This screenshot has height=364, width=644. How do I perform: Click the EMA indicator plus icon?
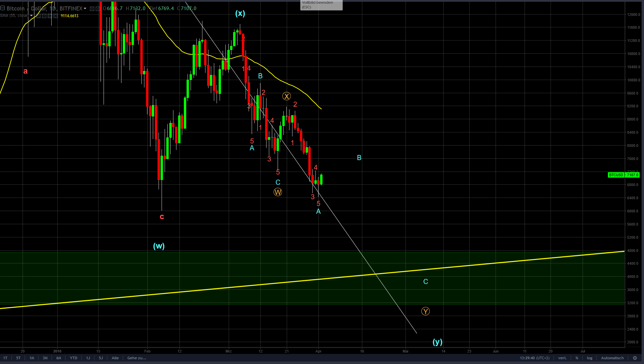pyautogui.click(x=50, y=16)
